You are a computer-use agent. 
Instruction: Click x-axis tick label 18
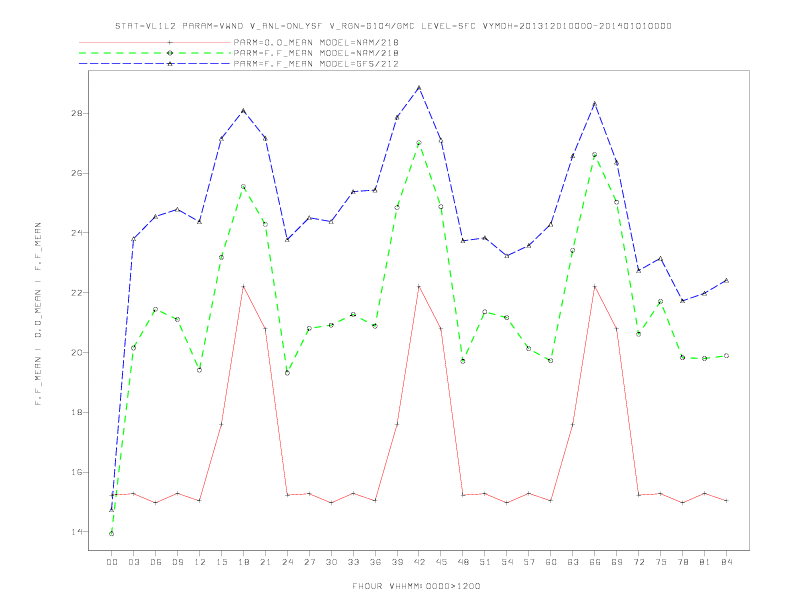pos(243,562)
